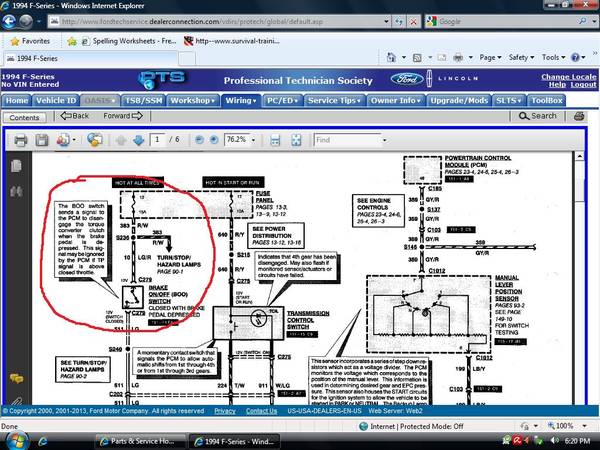
Task: Open the Spelling Worksheets favorite link
Action: 129,41
